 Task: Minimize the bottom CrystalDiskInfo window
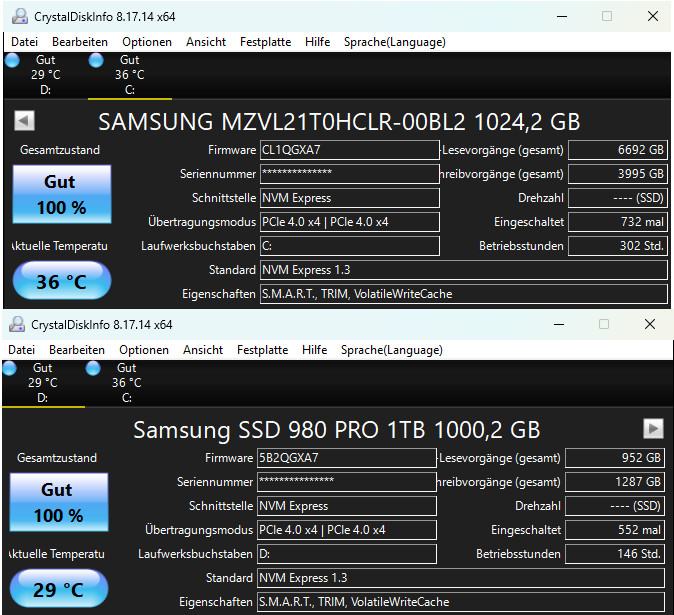pyautogui.click(x=559, y=324)
